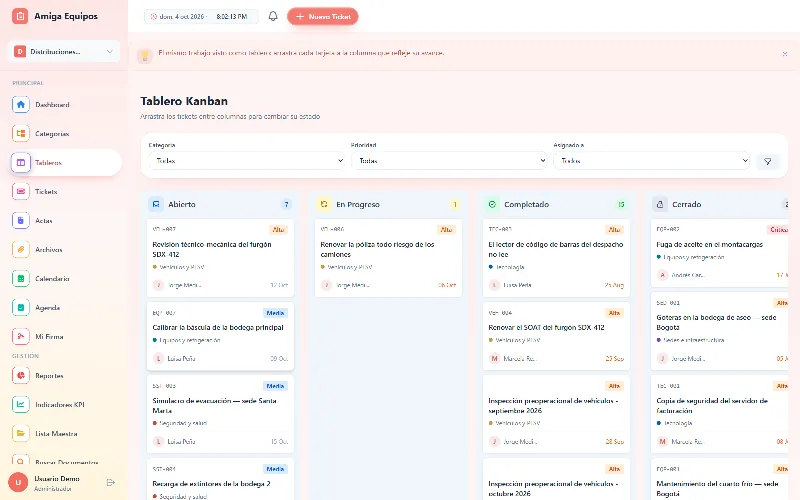Dismiss the tip banner

click(x=785, y=54)
